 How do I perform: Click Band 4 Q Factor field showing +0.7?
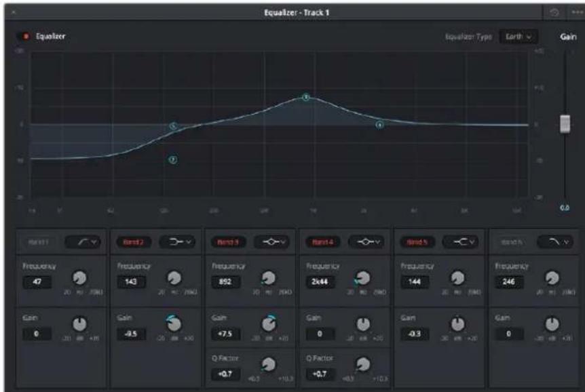[x=320, y=374]
